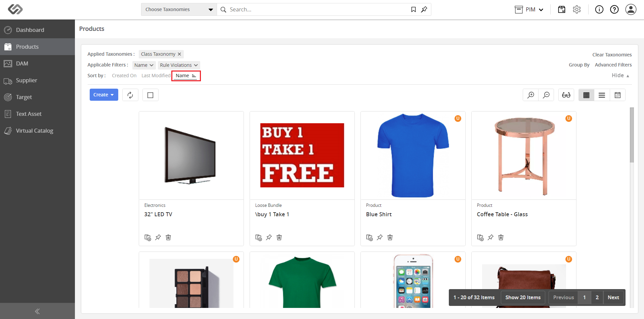Switch to list view
Image resolution: width=644 pixels, height=319 pixels.
click(x=602, y=95)
